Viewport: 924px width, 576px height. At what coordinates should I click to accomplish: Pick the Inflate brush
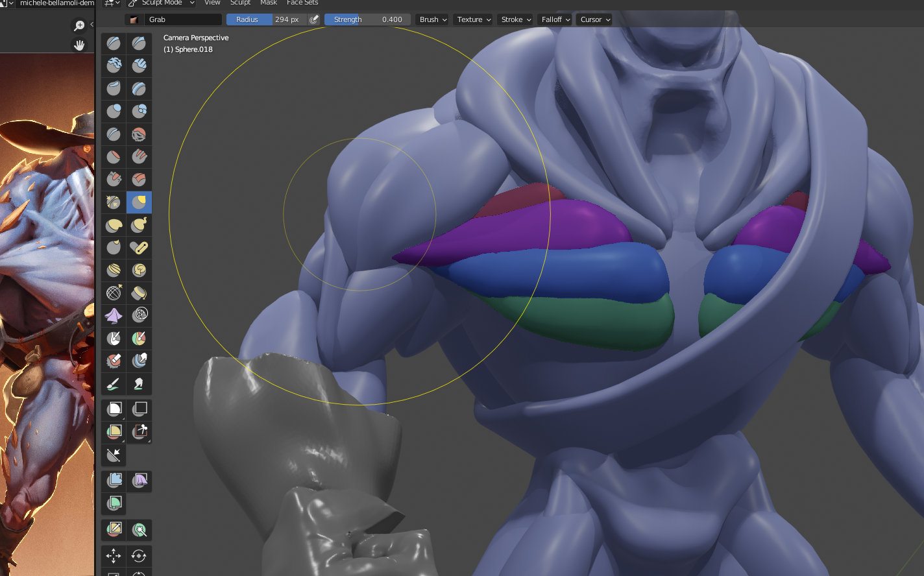[x=114, y=112]
